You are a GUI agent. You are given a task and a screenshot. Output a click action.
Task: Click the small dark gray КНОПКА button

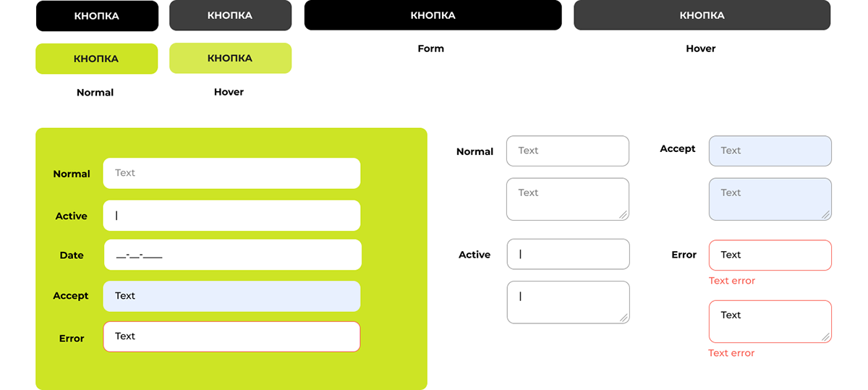230,16
